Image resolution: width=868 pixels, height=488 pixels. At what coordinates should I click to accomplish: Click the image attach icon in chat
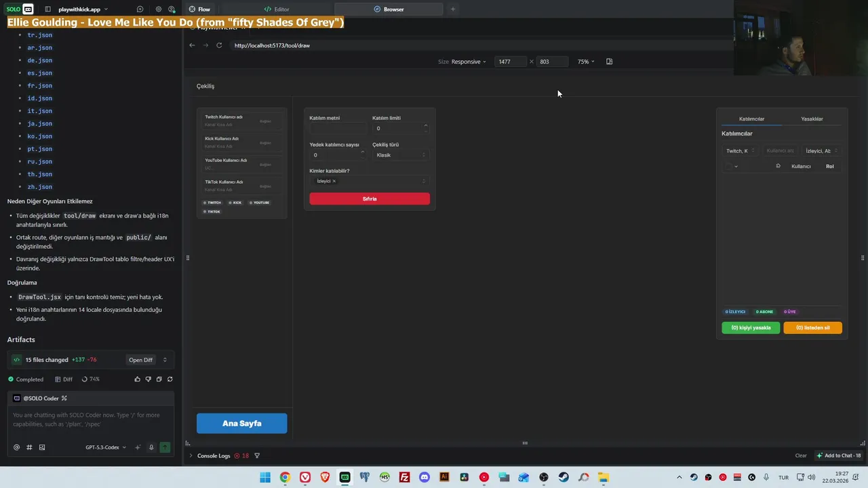click(42, 447)
